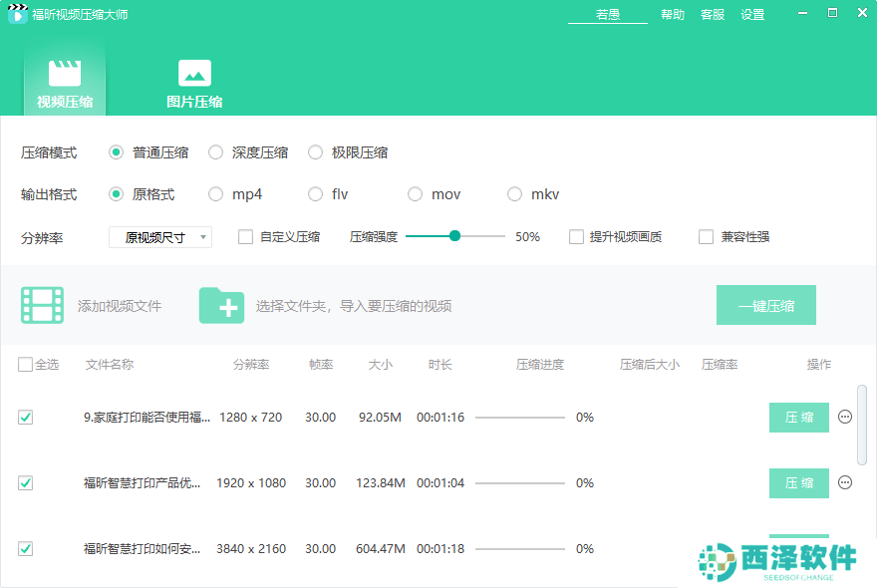Viewport: 877px width, 588px height.
Task: Click size value 604.47M
Action: pyautogui.click(x=381, y=549)
